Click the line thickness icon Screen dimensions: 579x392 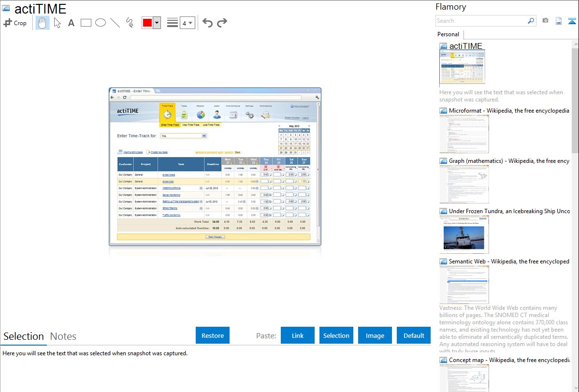173,23
